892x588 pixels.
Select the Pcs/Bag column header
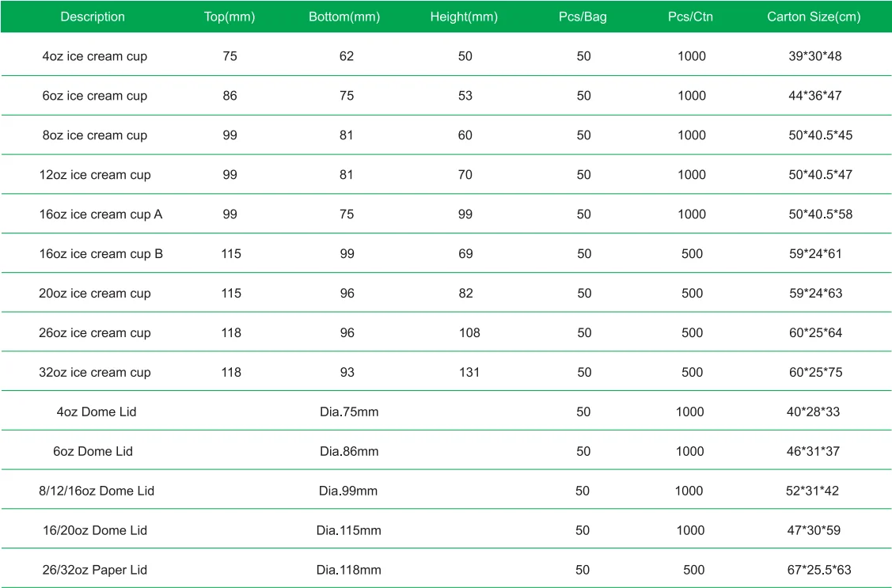(x=583, y=17)
